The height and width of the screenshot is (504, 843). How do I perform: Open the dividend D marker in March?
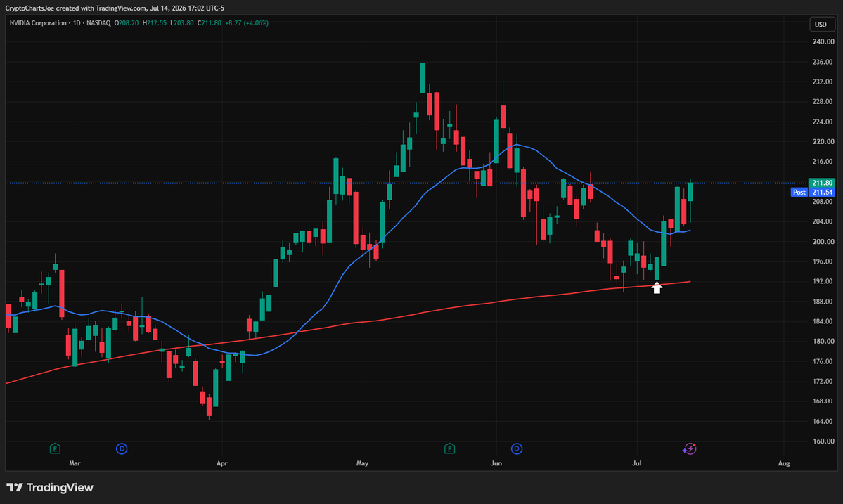[122, 448]
